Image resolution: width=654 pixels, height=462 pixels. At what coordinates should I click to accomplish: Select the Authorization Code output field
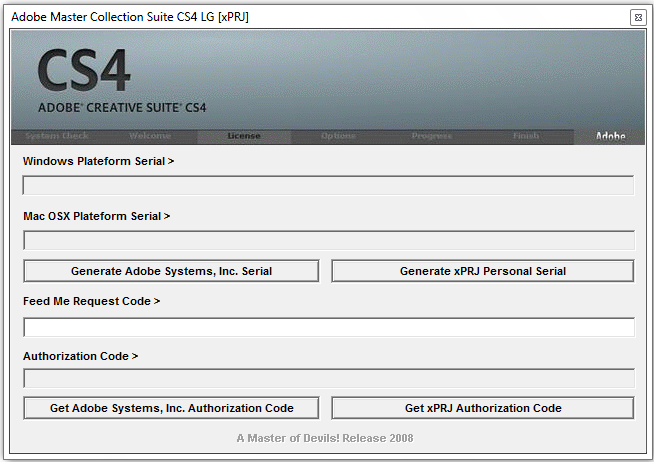pos(329,378)
